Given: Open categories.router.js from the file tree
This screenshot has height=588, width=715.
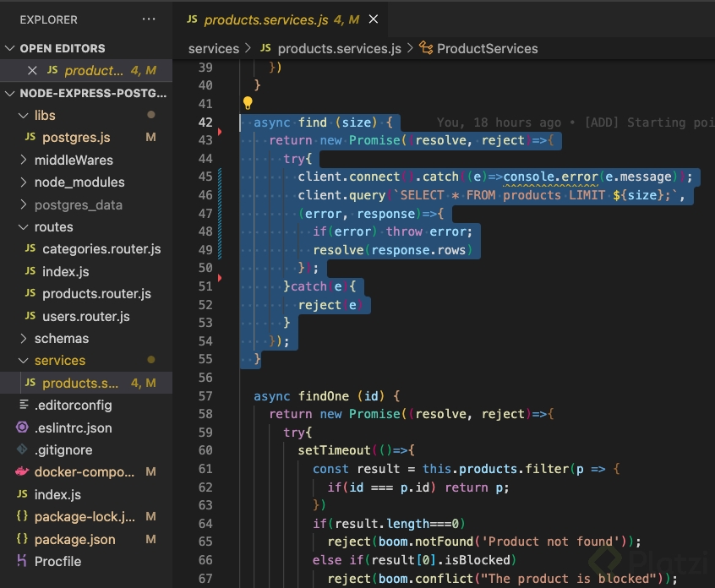Looking at the screenshot, I should pyautogui.click(x=101, y=249).
